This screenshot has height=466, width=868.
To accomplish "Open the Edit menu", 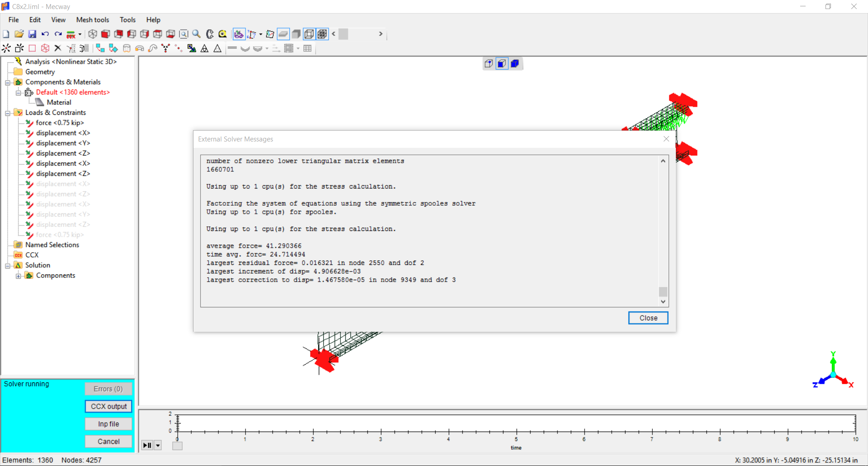I will [x=35, y=20].
